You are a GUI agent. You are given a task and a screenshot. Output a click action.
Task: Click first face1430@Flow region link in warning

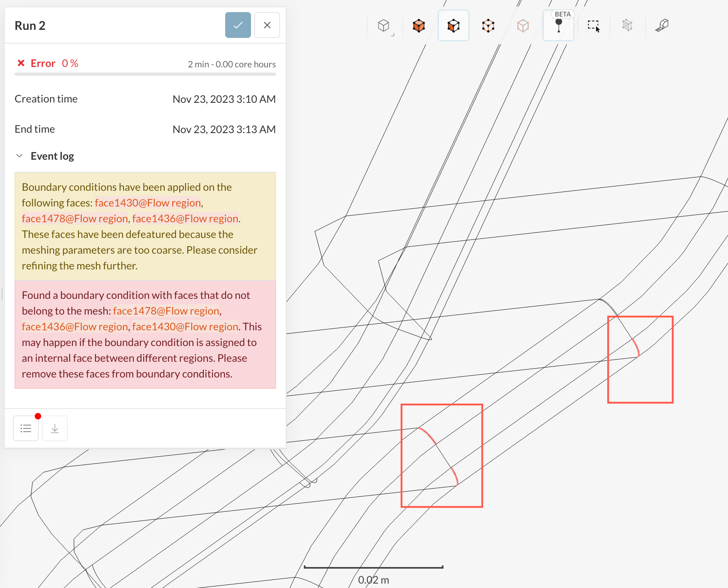148,203
